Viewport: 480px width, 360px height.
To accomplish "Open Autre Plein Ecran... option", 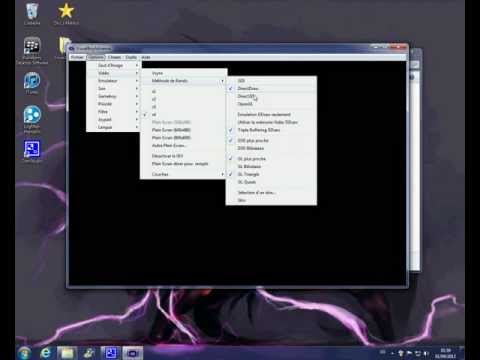I will coord(183,145).
